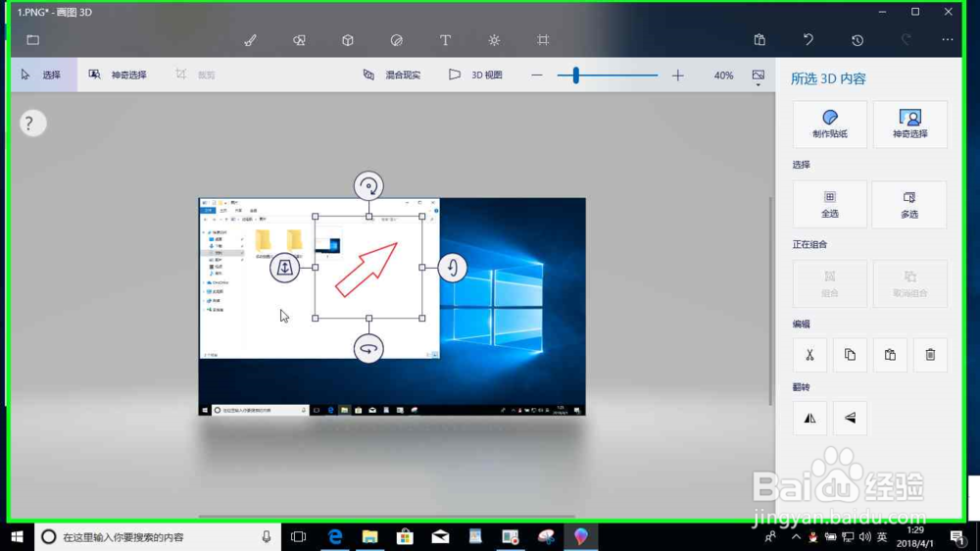
Task: Click 制作贴纸 make sticker button
Action: click(829, 124)
